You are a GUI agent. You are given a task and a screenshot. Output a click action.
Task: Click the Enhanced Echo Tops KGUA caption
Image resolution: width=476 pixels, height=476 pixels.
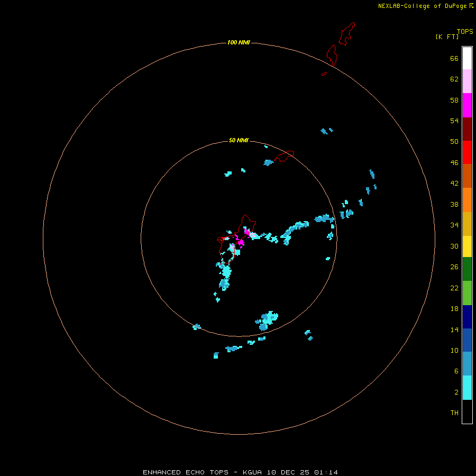(x=240, y=472)
